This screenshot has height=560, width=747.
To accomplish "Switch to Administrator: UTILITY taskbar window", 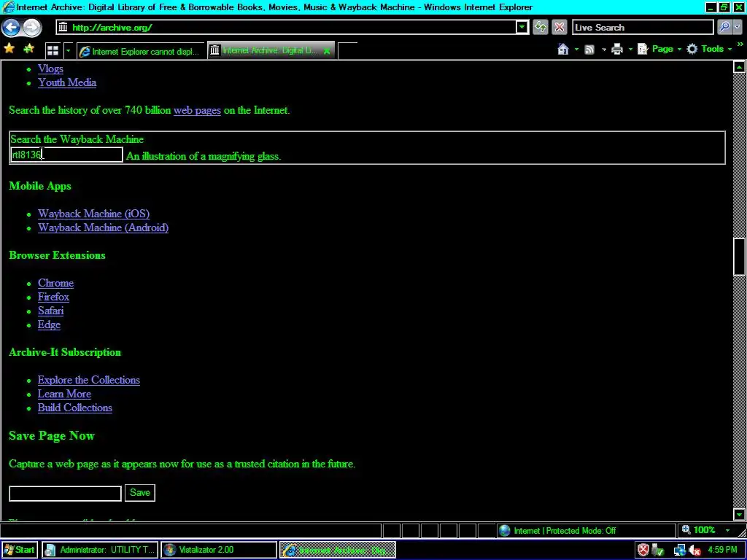I will pyautogui.click(x=99, y=550).
